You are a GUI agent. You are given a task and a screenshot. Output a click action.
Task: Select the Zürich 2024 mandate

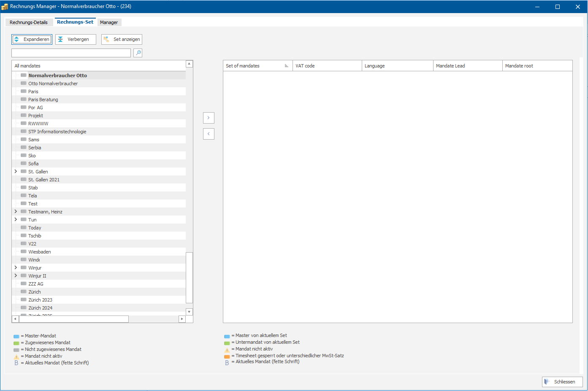point(99,308)
